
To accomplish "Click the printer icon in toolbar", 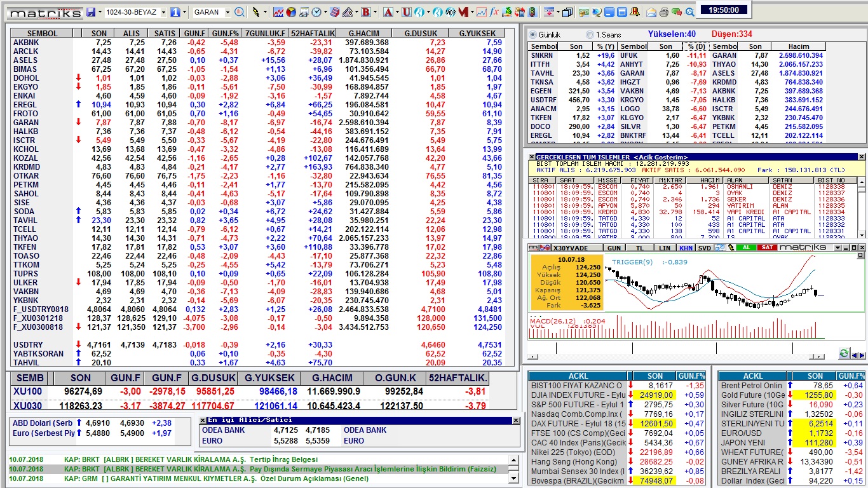I will (x=664, y=12).
